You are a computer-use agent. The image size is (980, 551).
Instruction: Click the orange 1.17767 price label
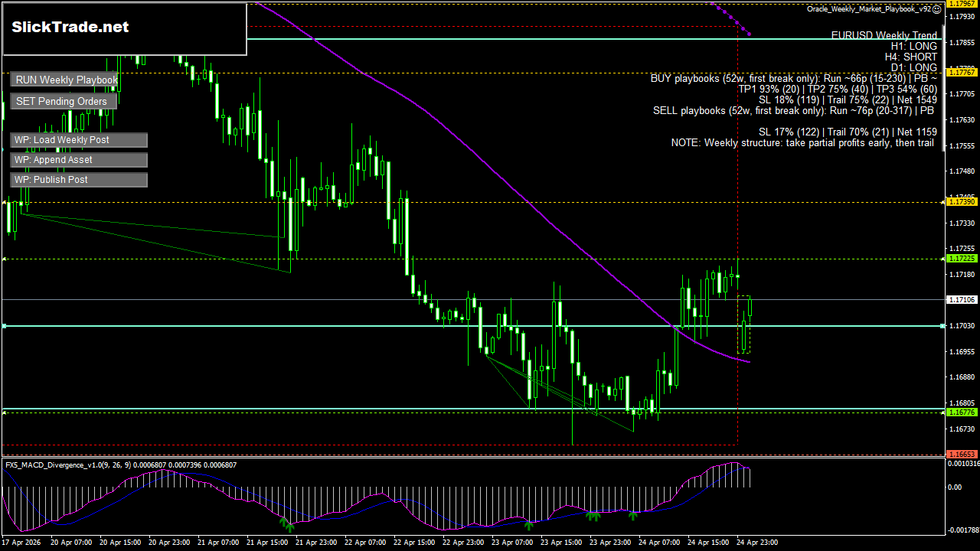(x=962, y=72)
